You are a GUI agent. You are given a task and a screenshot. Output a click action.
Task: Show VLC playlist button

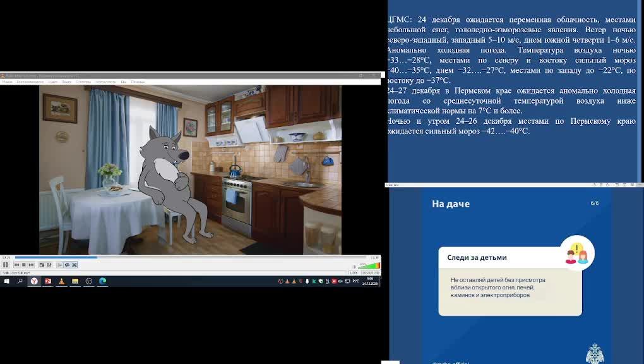pos(60,264)
